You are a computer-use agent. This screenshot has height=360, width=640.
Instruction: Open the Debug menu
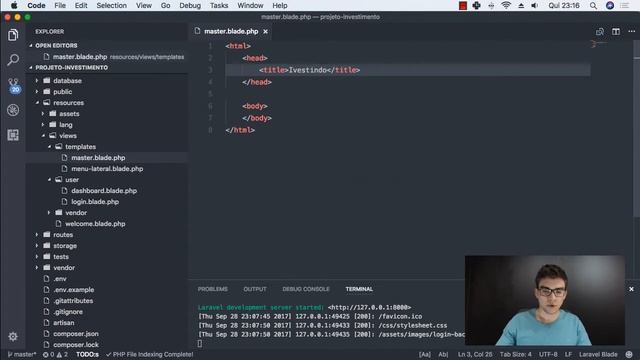(x=190, y=5)
